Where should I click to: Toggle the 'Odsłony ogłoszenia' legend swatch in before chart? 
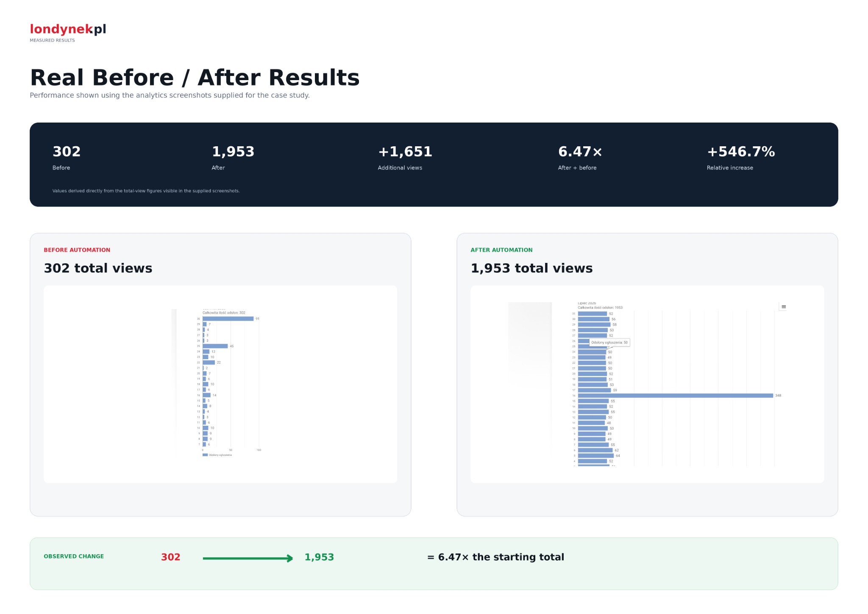205,455
